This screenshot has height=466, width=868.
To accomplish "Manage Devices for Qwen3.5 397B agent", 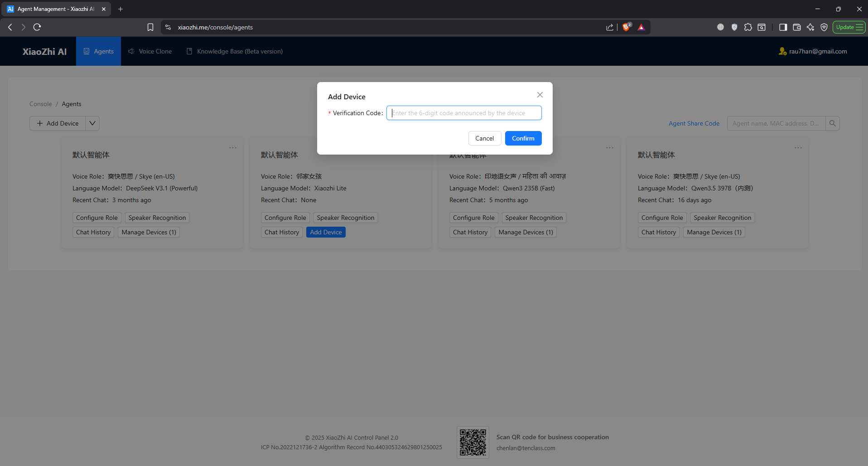I will tap(714, 232).
